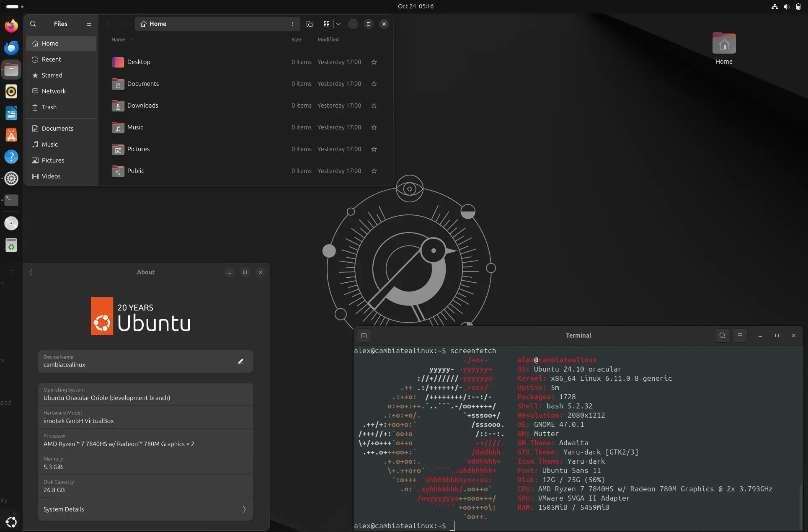Select Trash in Files sidebar
This screenshot has height=532, width=808.
pyautogui.click(x=61, y=107)
